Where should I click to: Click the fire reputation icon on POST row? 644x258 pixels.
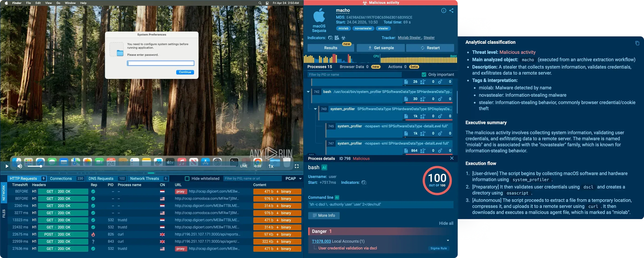click(x=93, y=235)
